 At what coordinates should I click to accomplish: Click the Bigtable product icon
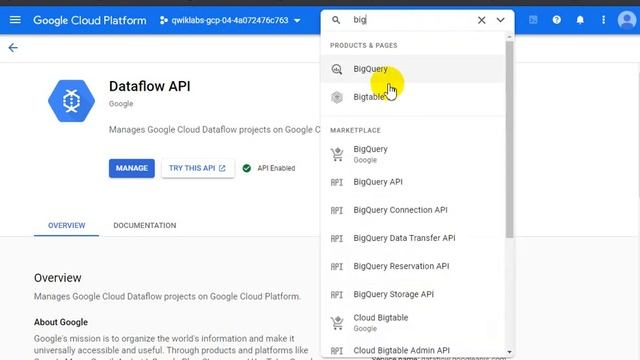coord(337,97)
